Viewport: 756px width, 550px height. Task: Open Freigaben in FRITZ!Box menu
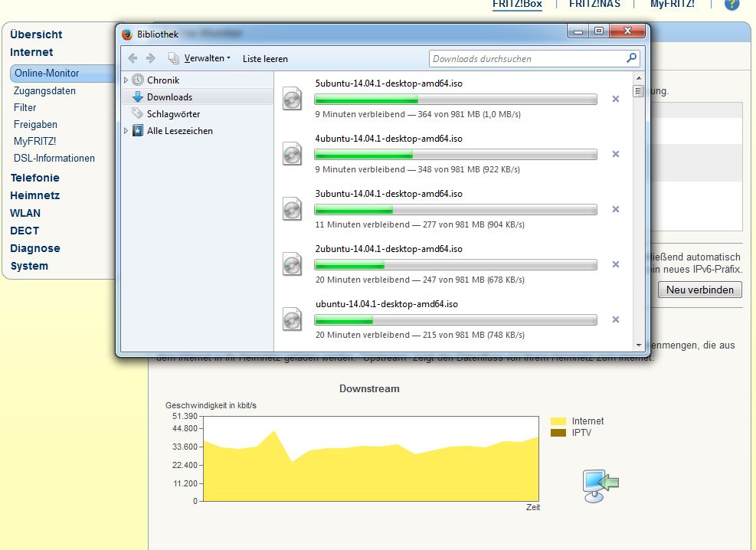pos(35,124)
